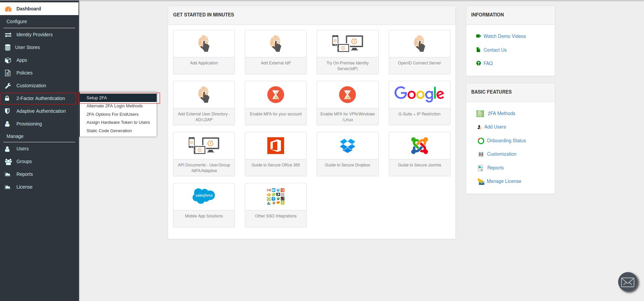Select Assign Hardware Token to Users
The image size is (644, 301).
click(x=118, y=122)
